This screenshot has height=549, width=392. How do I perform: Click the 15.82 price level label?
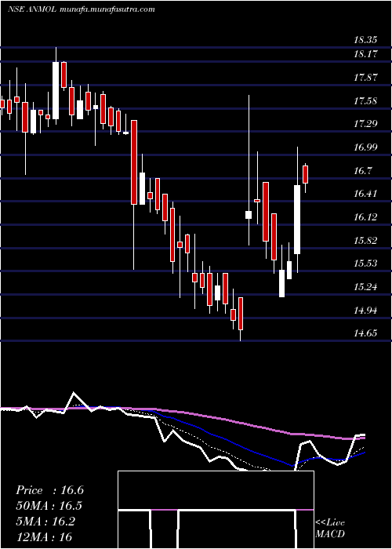pyautogui.click(x=365, y=241)
